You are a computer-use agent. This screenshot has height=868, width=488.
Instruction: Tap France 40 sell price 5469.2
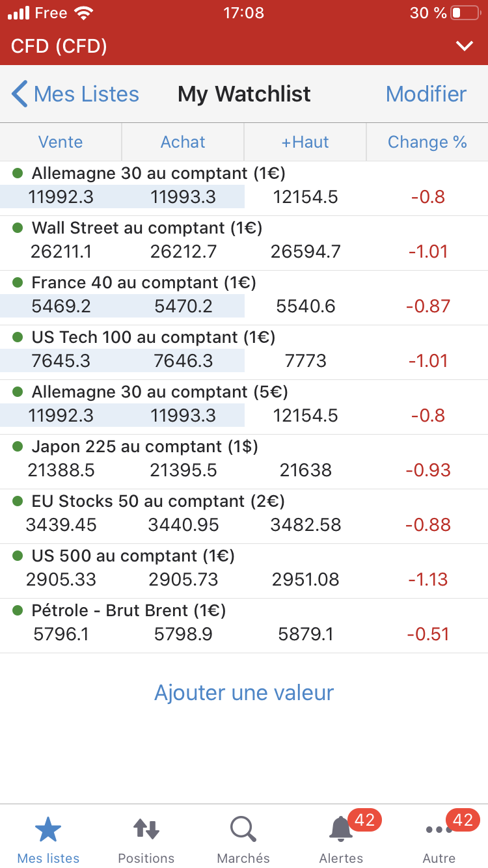[61, 306]
